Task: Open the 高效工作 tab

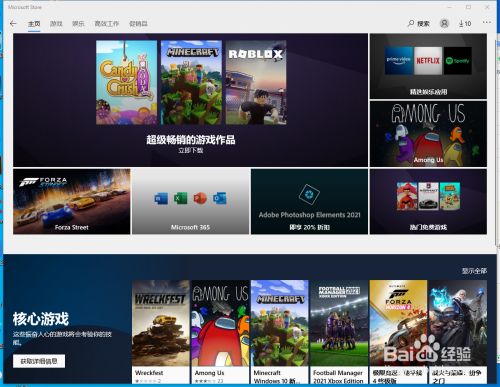Action: (106, 24)
